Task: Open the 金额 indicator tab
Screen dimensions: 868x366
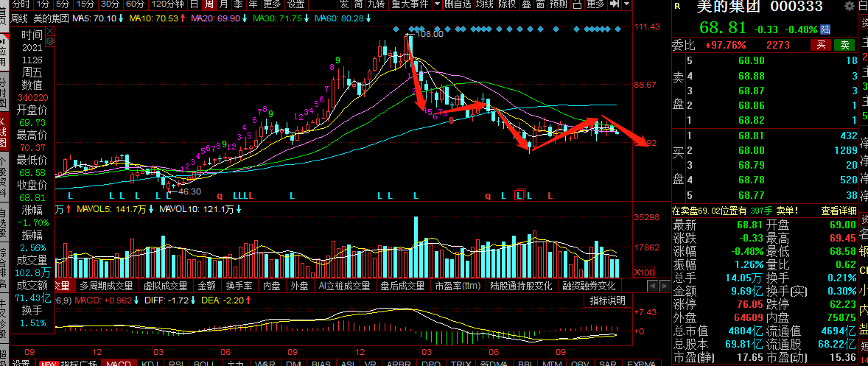Action: [207, 286]
